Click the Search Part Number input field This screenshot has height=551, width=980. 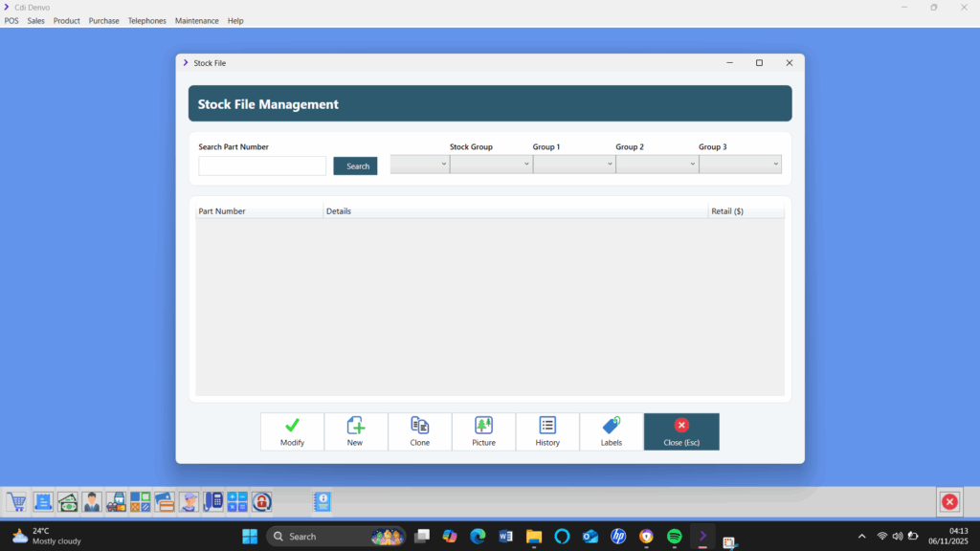point(262,166)
